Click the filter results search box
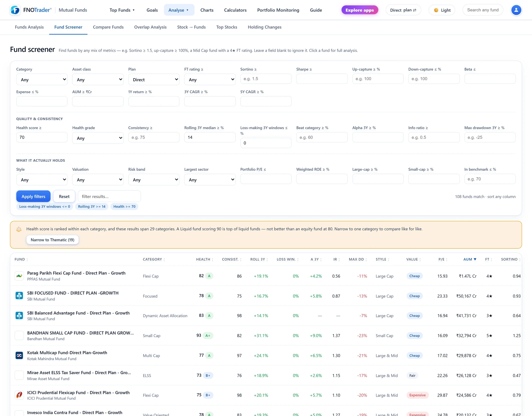This screenshot has width=532, height=416. coord(109,196)
